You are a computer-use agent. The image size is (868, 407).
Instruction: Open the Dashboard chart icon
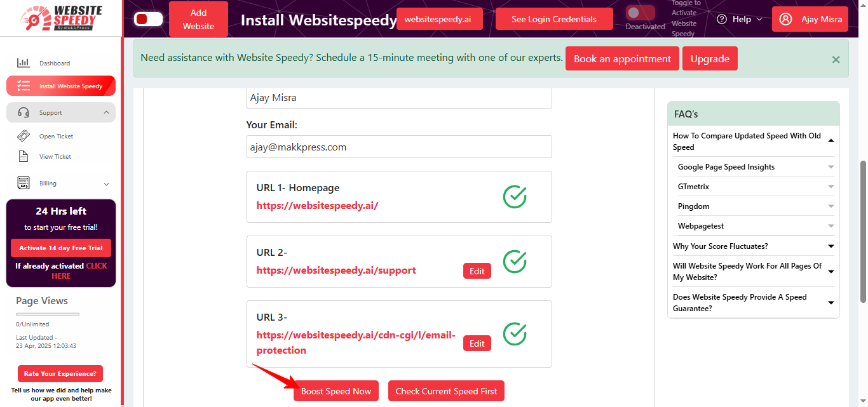pos(24,63)
